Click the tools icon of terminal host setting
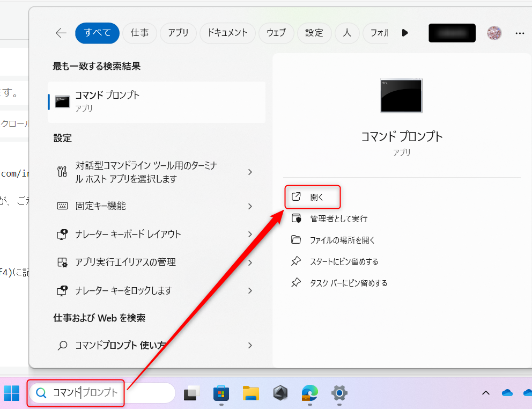The width and height of the screenshot is (532, 409). (x=62, y=172)
